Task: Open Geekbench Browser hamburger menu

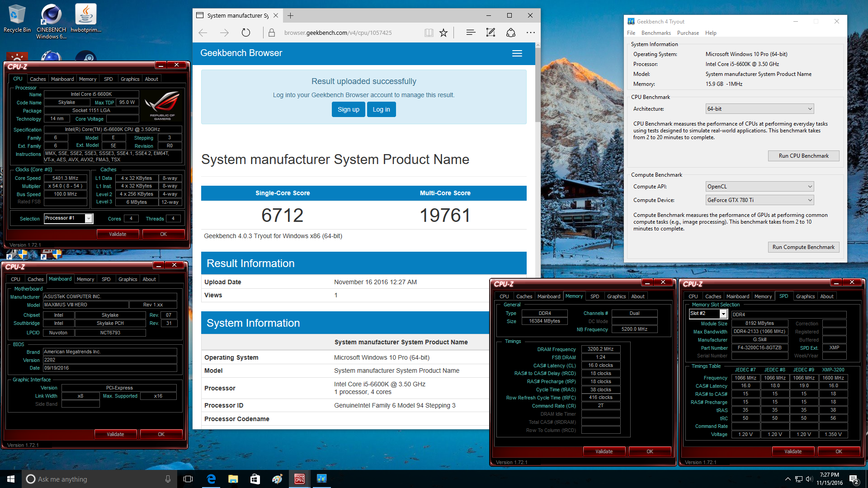Action: pos(517,53)
